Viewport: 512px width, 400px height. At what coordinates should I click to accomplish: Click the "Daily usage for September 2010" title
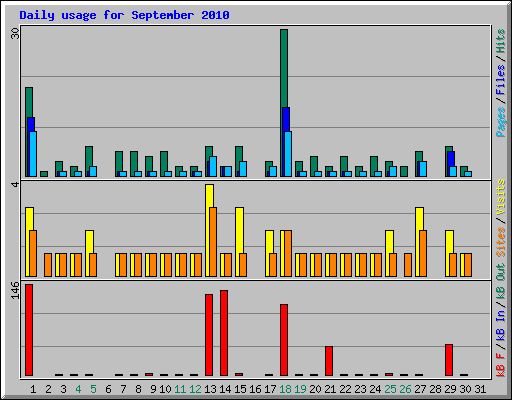tap(124, 15)
